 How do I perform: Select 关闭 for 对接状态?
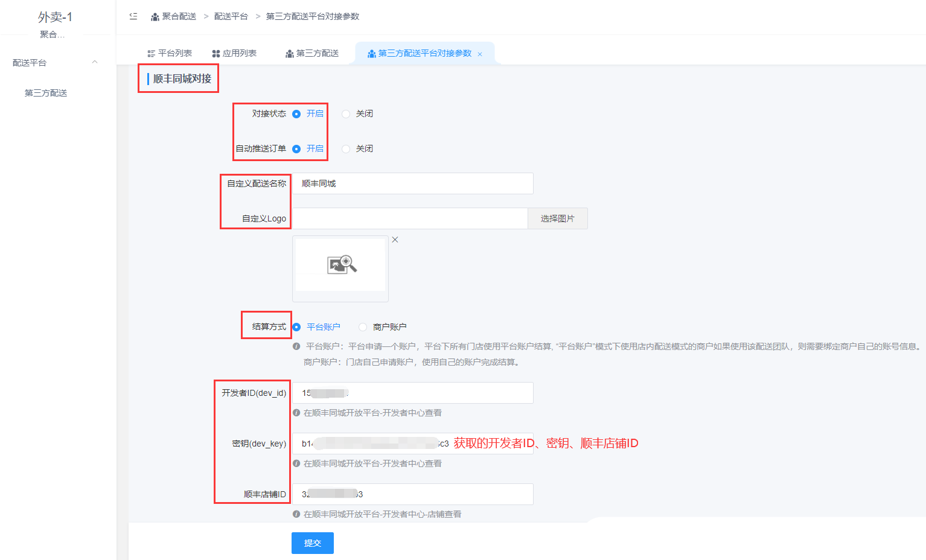click(x=346, y=114)
